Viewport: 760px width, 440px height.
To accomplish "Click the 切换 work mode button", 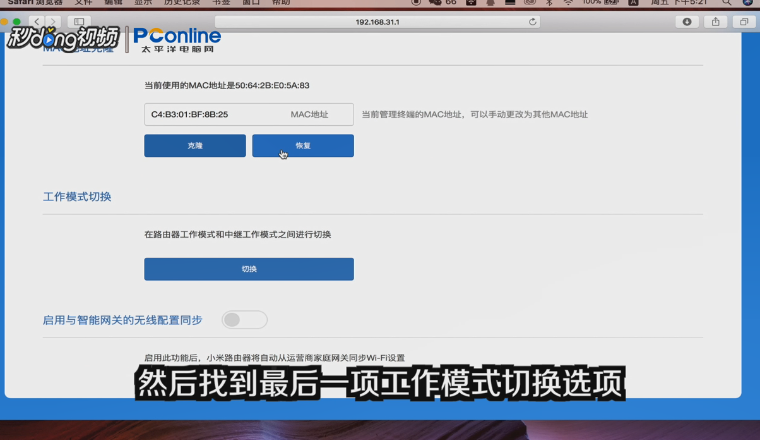I will tap(249, 269).
